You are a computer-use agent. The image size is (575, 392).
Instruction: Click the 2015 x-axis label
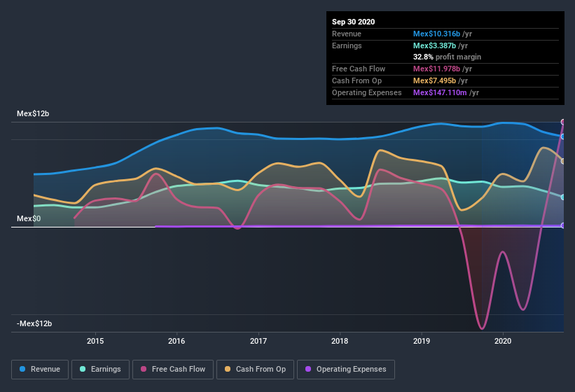point(95,341)
